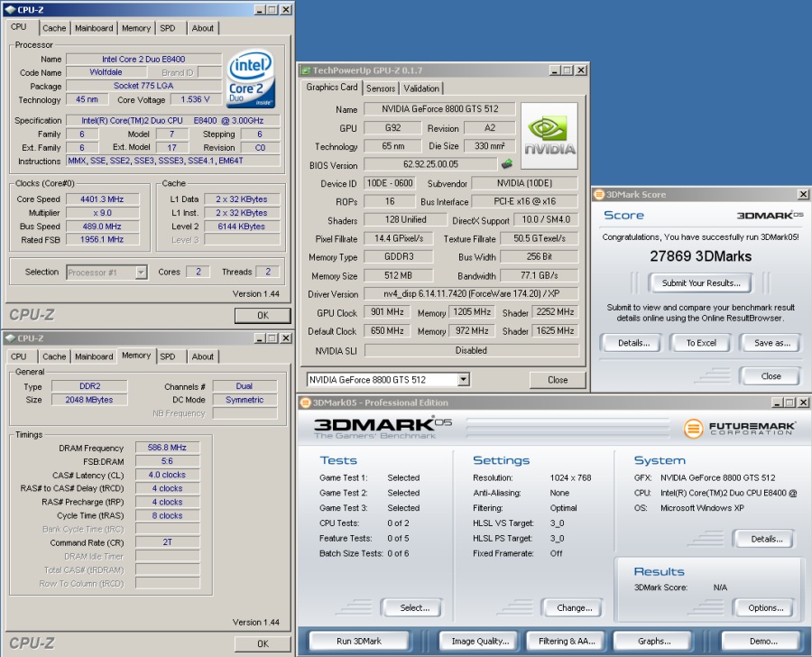Click the processor name Intel Core 2 Duo E8400
The height and width of the screenshot is (657, 812).
pyautogui.click(x=143, y=59)
